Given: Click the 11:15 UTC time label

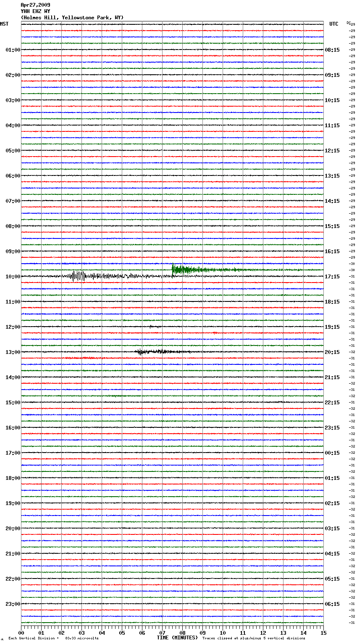Looking at the screenshot, I should [332, 126].
